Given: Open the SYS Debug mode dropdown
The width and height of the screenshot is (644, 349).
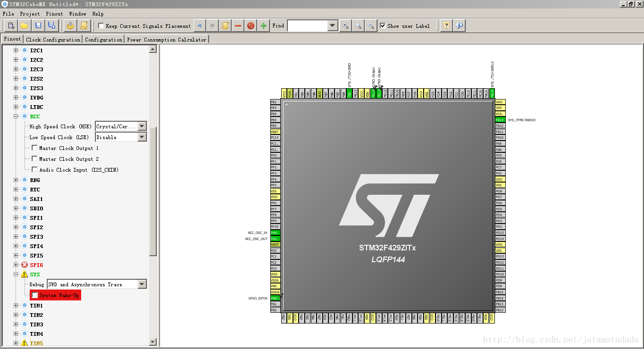Looking at the screenshot, I should pyautogui.click(x=142, y=284).
